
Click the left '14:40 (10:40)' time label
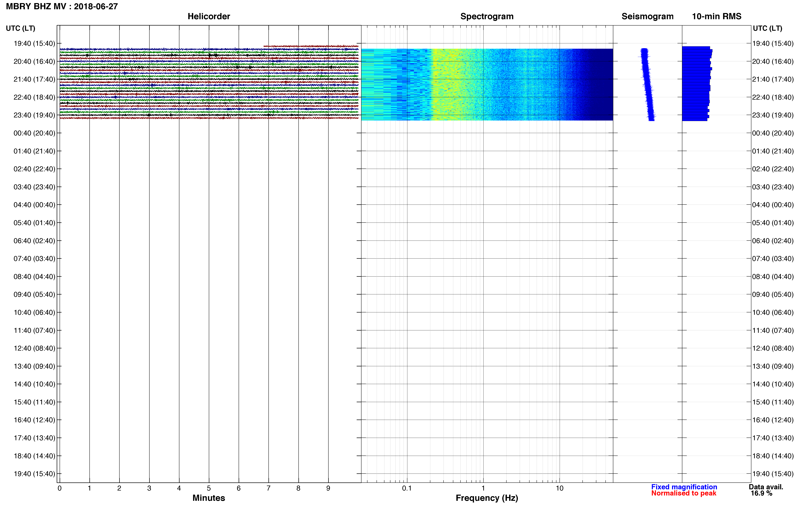click(34, 384)
